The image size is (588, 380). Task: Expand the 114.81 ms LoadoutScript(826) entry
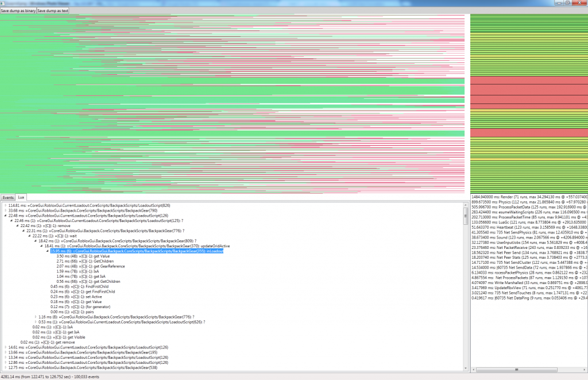click(5, 205)
